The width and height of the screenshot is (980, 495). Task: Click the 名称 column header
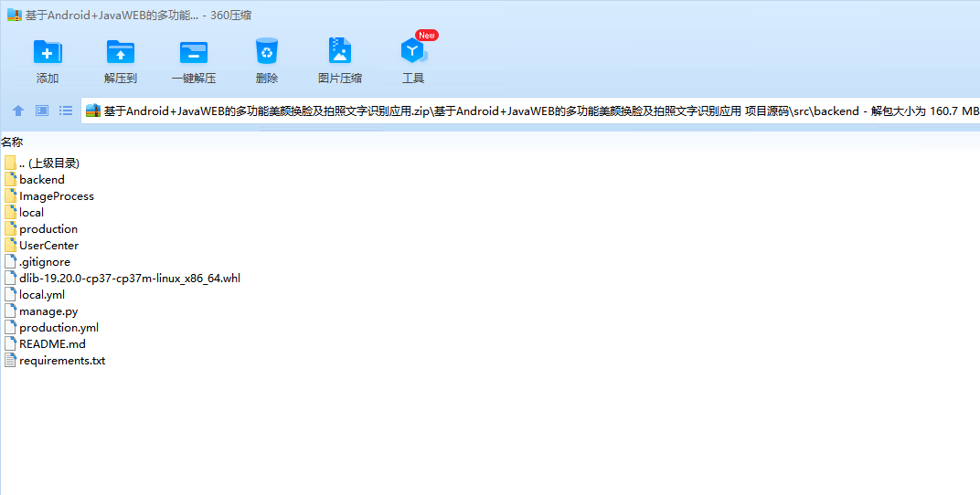click(12, 142)
